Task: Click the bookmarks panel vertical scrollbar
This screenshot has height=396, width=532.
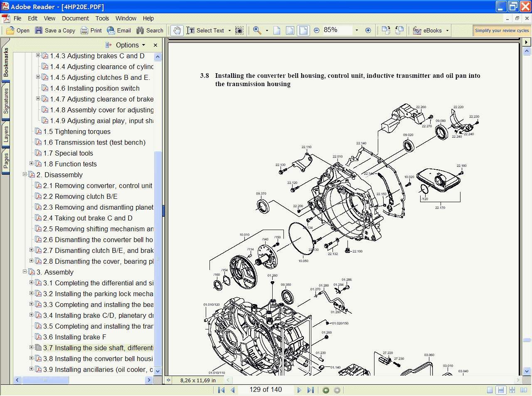Action: tap(158, 250)
